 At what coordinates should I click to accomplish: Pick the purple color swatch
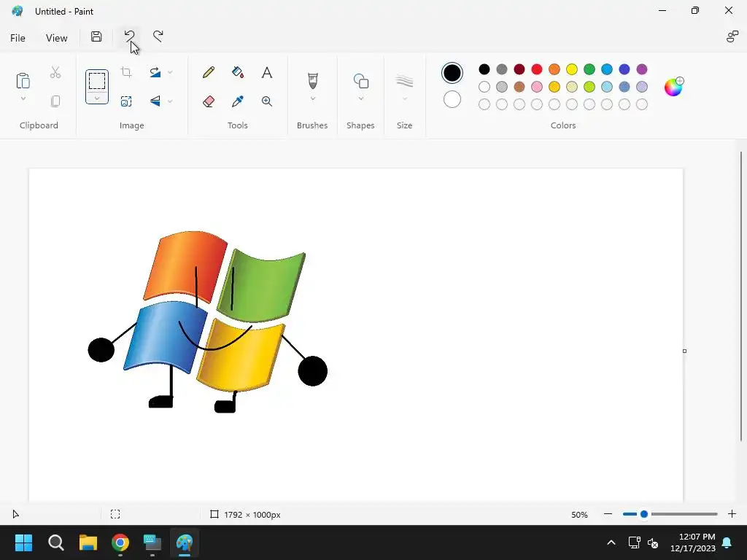point(642,69)
